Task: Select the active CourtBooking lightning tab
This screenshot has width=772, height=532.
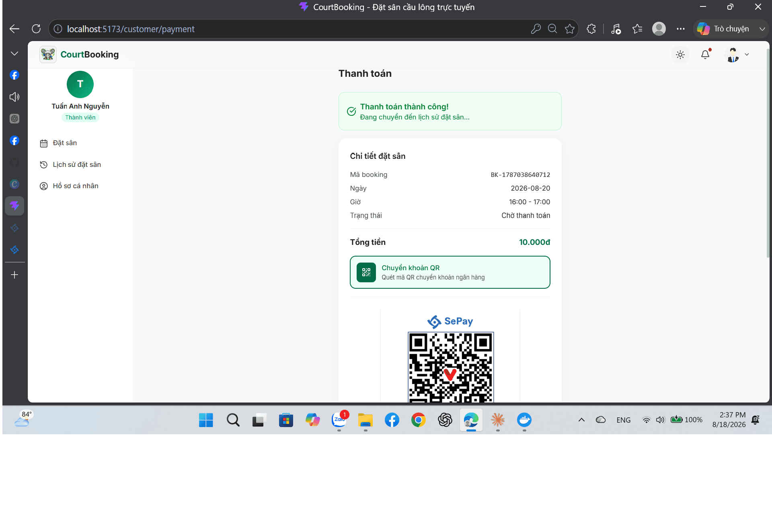Action: (14, 206)
